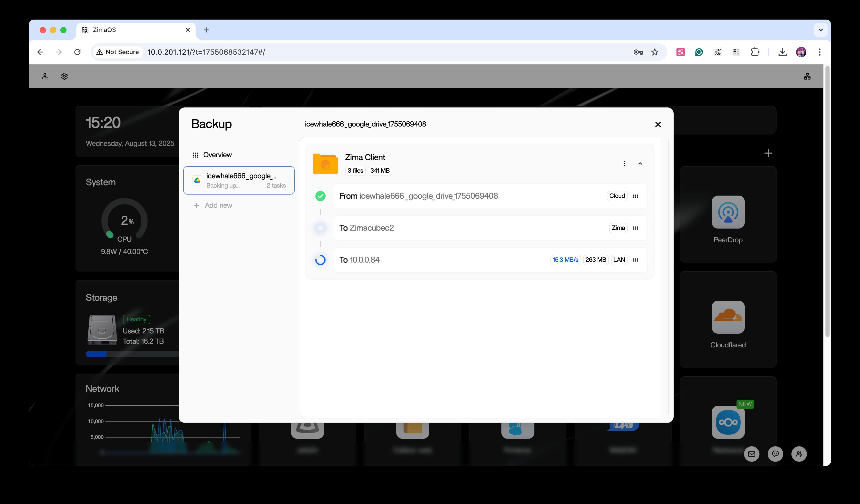Image resolution: width=860 pixels, height=504 pixels.
Task: Open the Grammarly extension icon
Action: tap(699, 52)
